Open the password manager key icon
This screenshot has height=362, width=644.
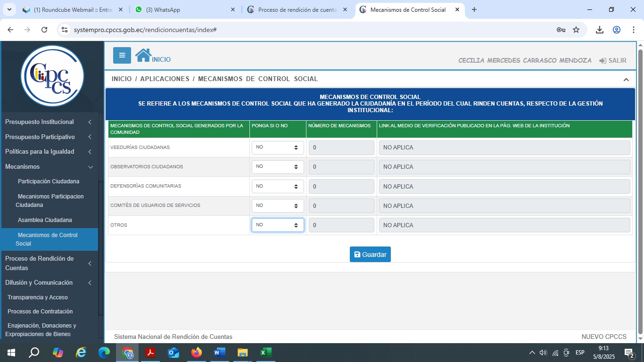tap(561, 30)
